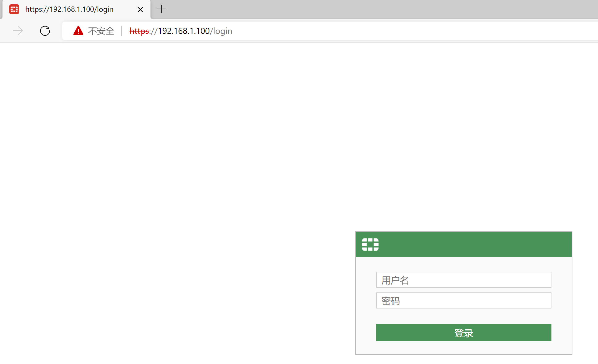The width and height of the screenshot is (598, 364).
Task: Click the /login path in address bar
Action: point(221,31)
